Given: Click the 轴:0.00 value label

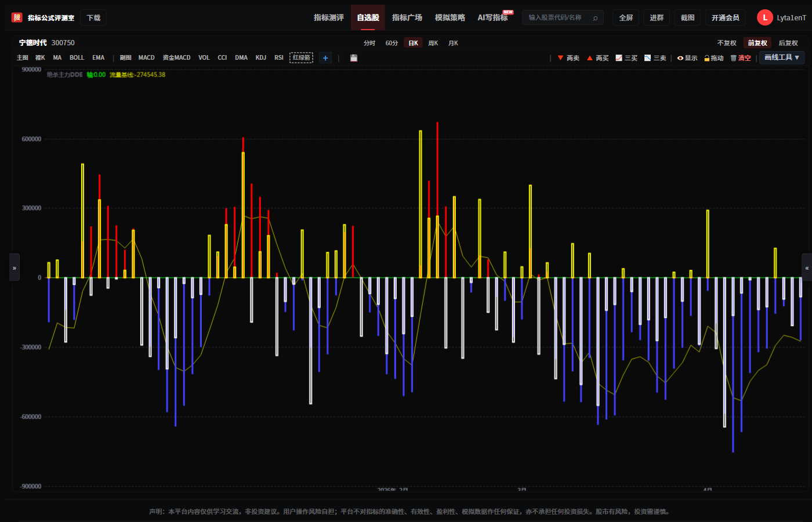Looking at the screenshot, I should (x=96, y=75).
